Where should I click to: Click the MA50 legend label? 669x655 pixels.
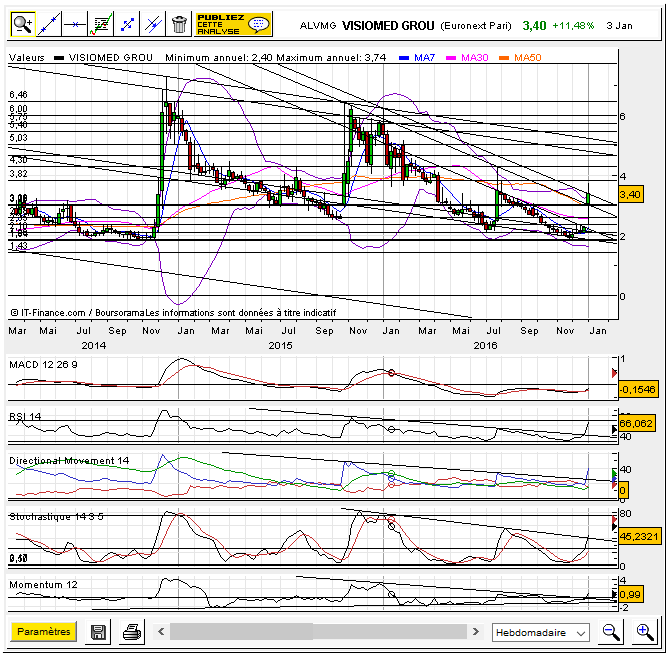coord(528,58)
